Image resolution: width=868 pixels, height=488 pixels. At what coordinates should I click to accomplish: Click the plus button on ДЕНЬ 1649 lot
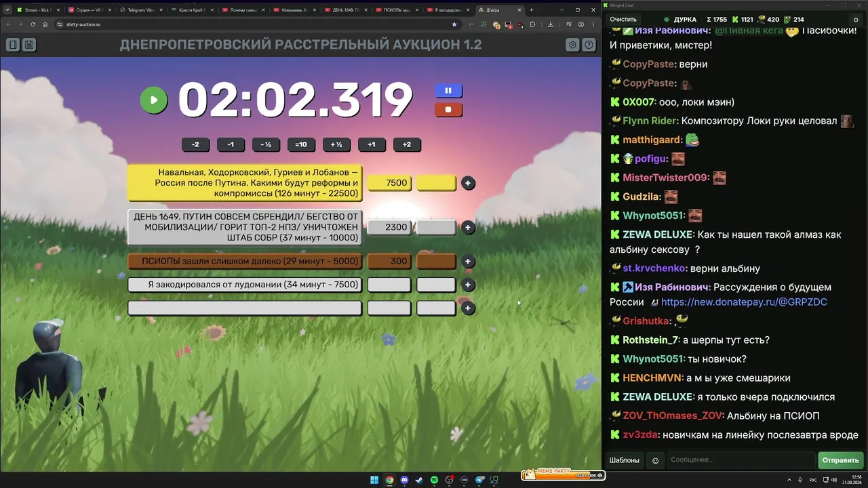(x=468, y=228)
